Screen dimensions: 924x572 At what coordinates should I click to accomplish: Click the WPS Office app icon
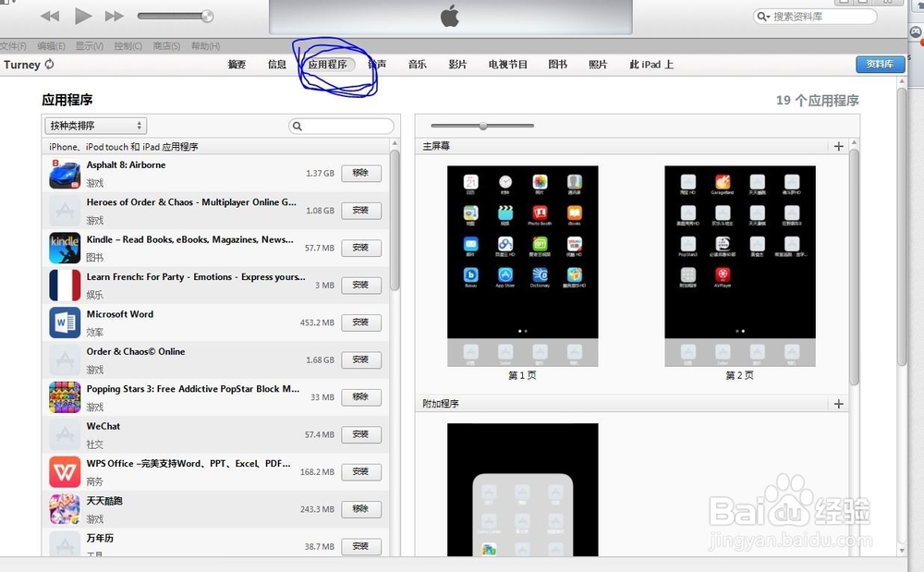(x=64, y=471)
